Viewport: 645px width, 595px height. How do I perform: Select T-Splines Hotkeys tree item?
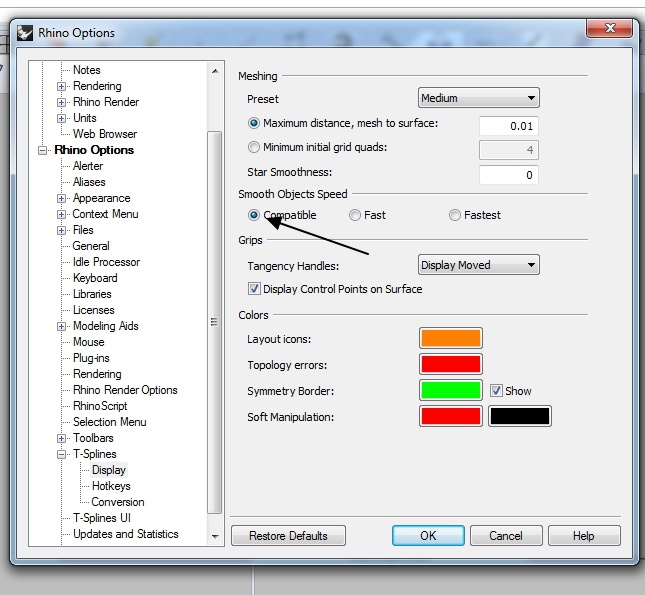pyautogui.click(x=111, y=486)
